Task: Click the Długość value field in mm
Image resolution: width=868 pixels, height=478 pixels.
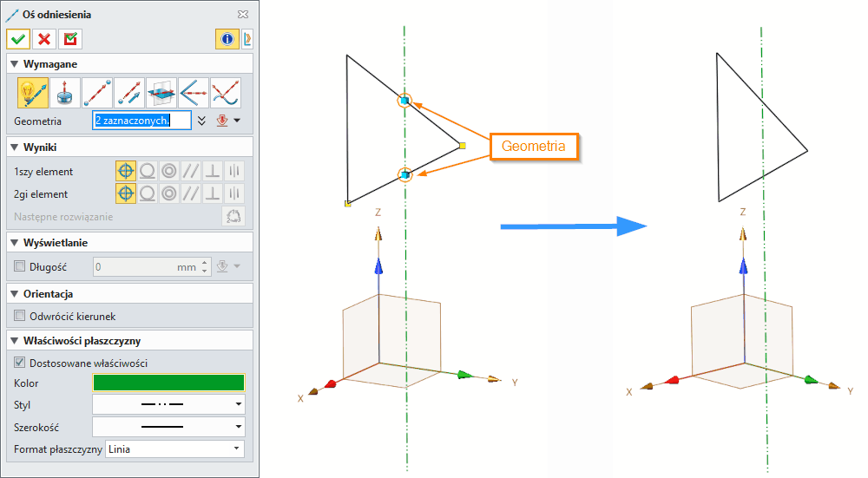Action: pos(146,267)
